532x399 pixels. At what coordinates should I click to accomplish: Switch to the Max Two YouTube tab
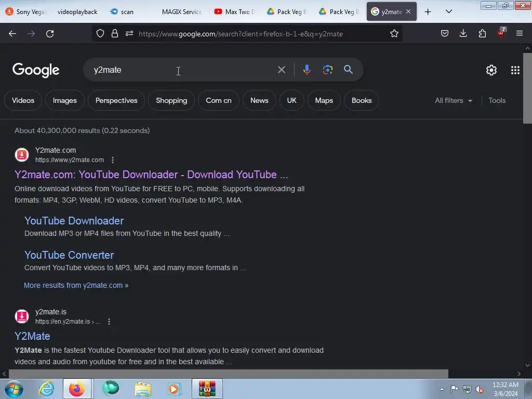click(234, 12)
